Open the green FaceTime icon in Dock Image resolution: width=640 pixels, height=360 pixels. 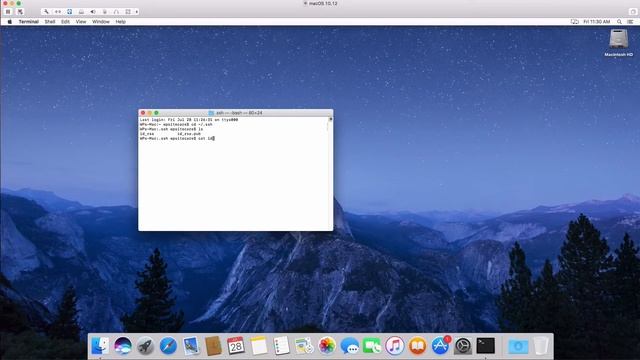(x=372, y=346)
